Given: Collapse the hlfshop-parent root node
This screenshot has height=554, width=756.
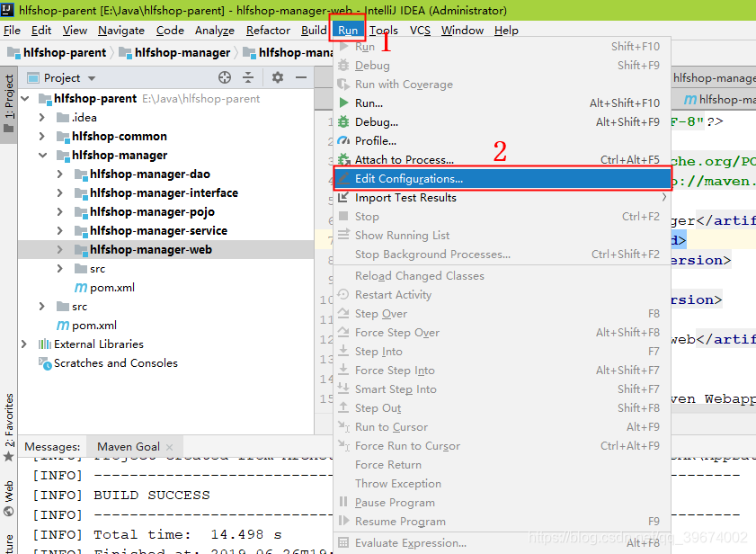Looking at the screenshot, I should click(25, 98).
